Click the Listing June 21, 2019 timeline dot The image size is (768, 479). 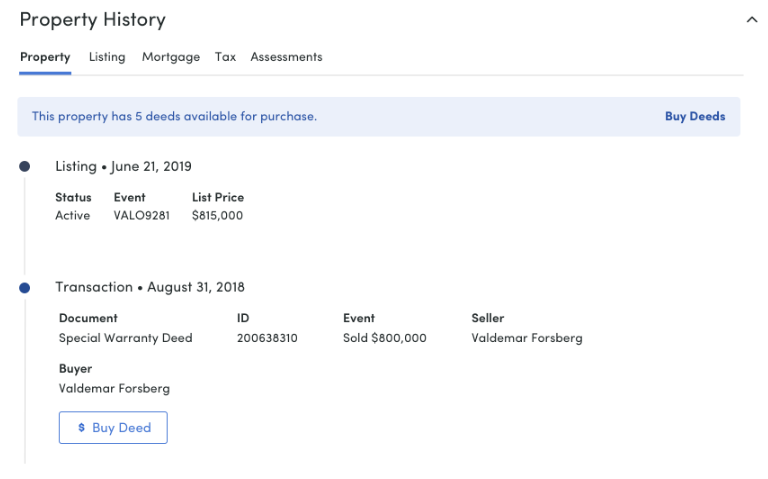[x=24, y=167]
